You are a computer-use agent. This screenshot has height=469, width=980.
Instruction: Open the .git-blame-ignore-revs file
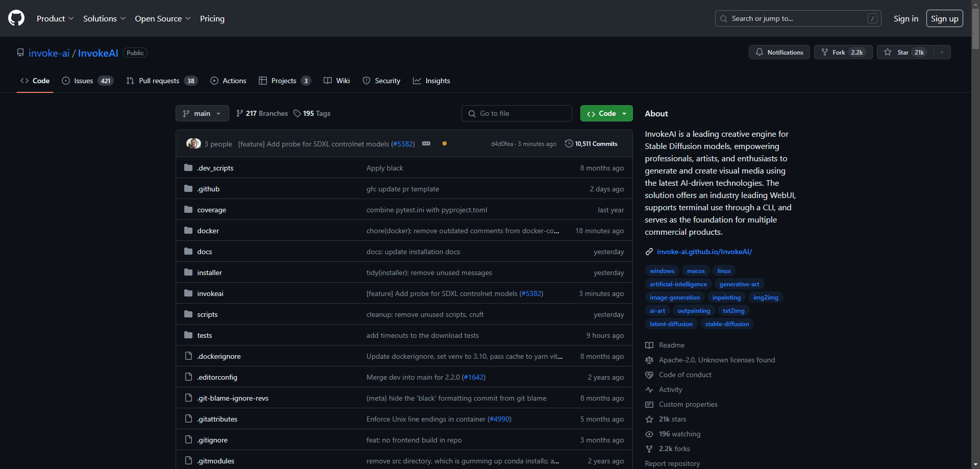pyautogui.click(x=233, y=398)
